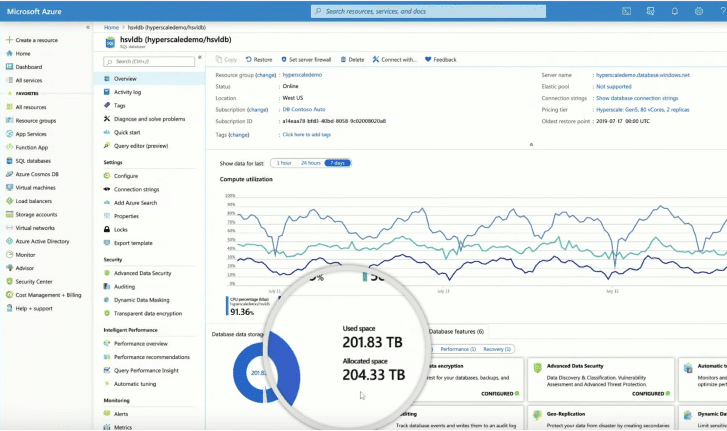The image size is (727, 431).
Task: Click the hyperscaledemo resource group link
Action: (x=302, y=75)
